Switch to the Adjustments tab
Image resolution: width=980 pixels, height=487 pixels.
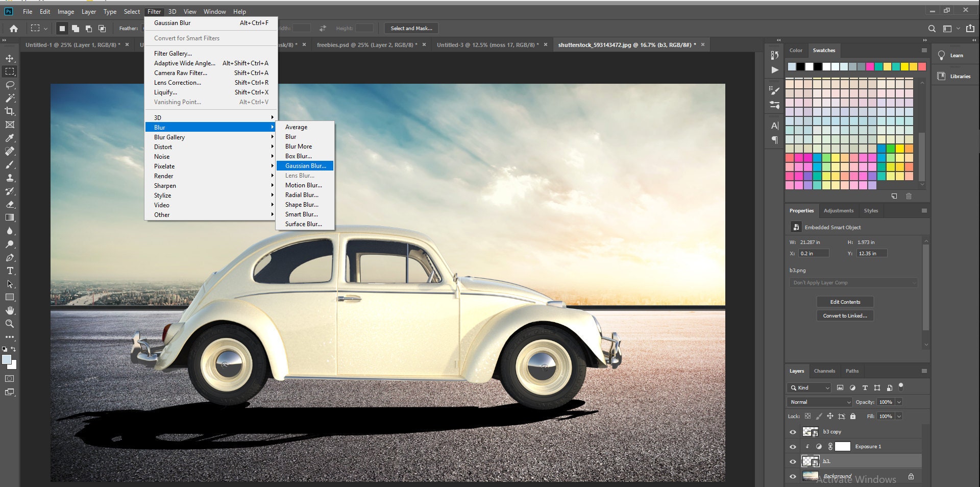[838, 210]
